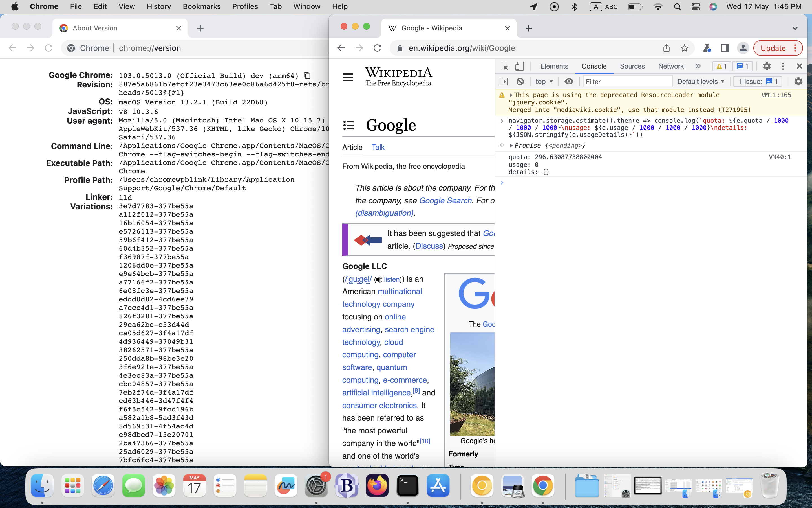Open the Bookmarks menu
This screenshot has height=508, width=812.
(202, 6)
